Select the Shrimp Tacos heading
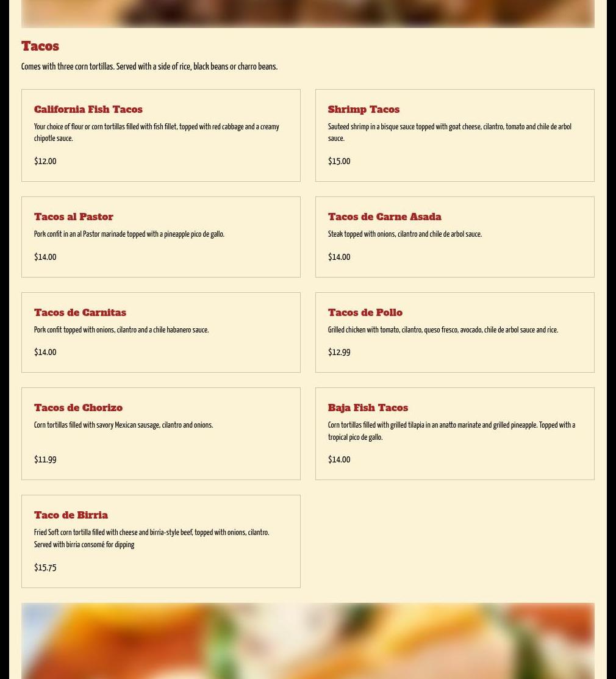 [x=364, y=110]
